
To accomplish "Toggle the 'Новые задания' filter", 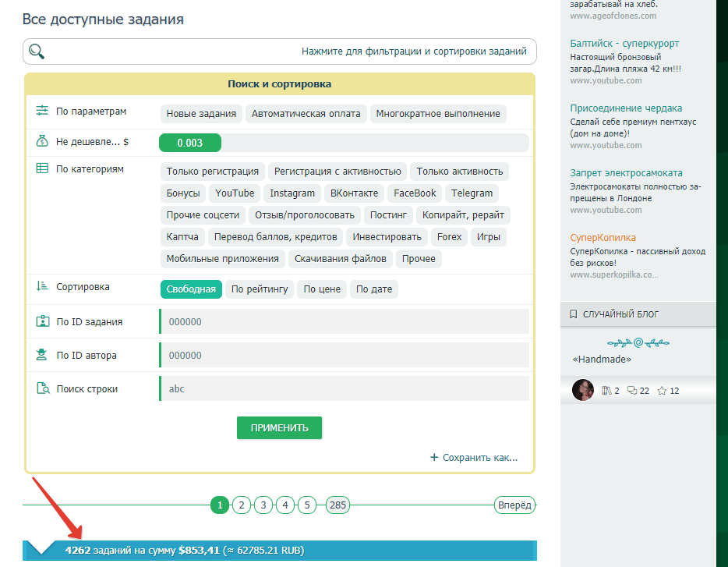I will tap(201, 114).
